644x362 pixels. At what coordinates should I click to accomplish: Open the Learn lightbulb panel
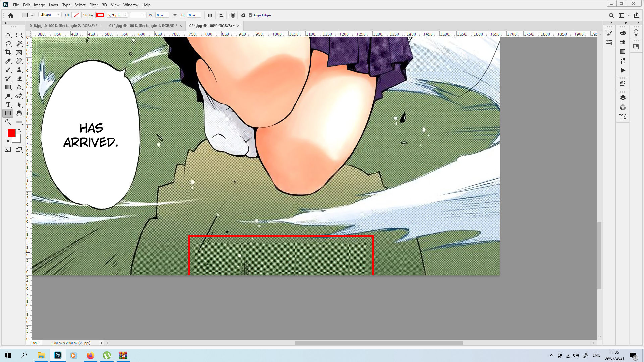(636, 33)
